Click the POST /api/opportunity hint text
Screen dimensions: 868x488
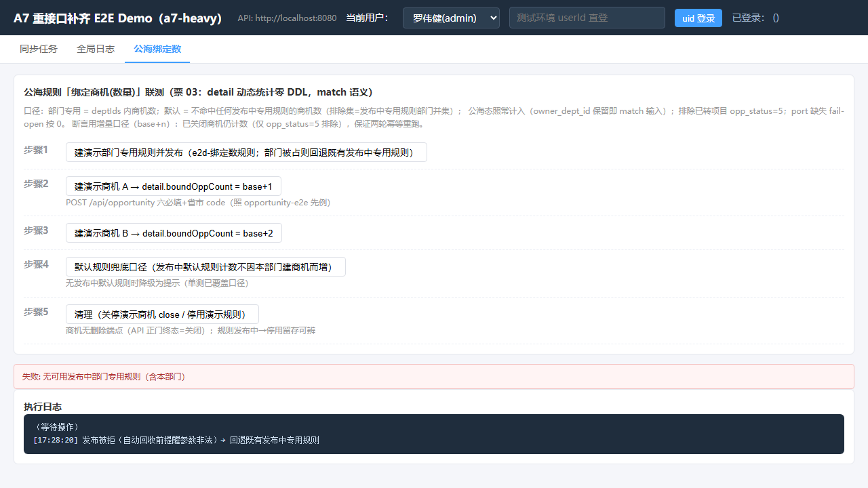coord(198,203)
